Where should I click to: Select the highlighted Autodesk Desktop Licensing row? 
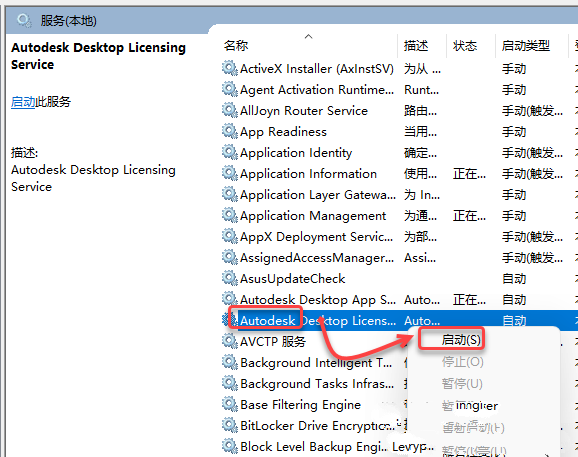click(399, 321)
